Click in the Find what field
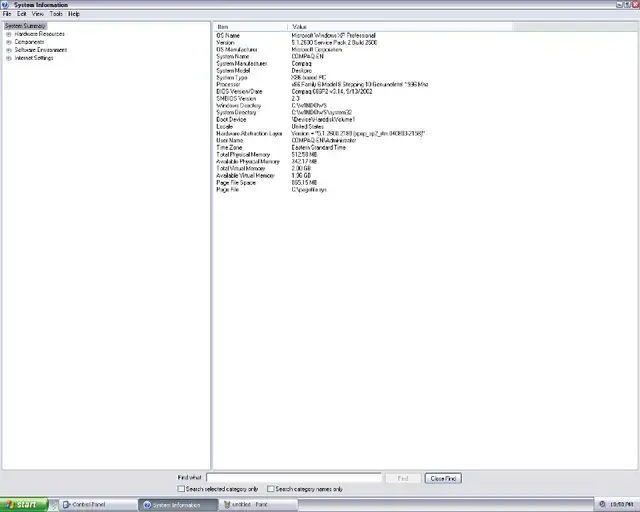The height and width of the screenshot is (512, 640). coord(294,478)
